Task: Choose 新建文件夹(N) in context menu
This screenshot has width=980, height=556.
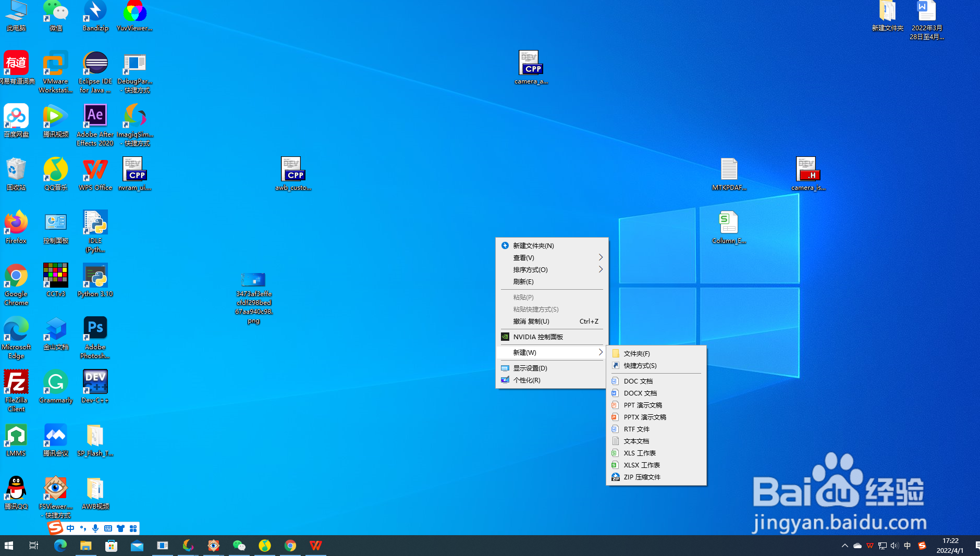Action: pyautogui.click(x=552, y=245)
